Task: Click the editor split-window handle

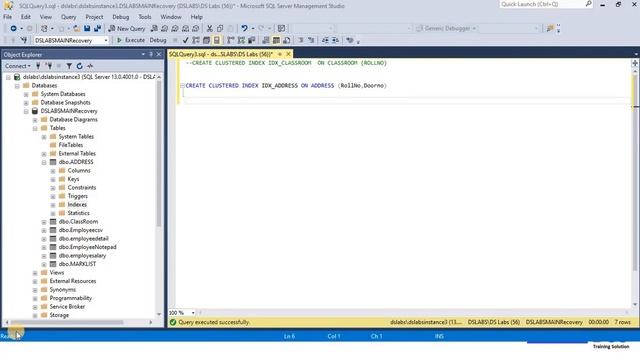Action: (635, 63)
